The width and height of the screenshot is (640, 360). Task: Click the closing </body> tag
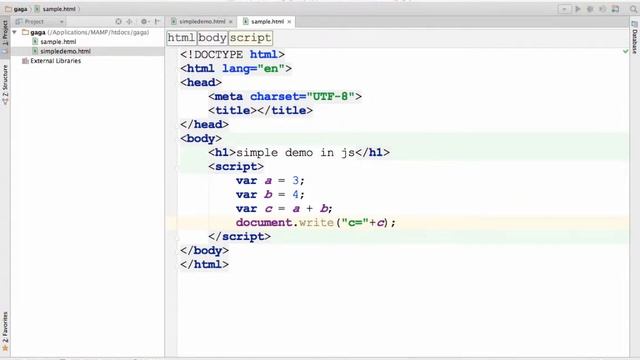pos(204,251)
